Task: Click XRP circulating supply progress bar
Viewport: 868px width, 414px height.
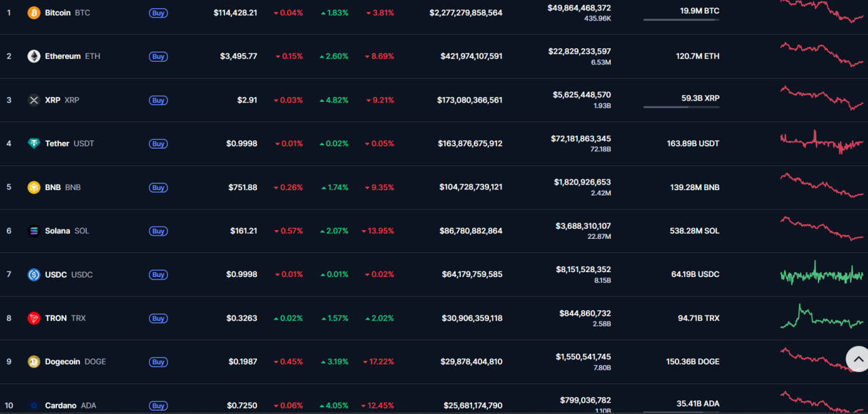Action: point(681,107)
